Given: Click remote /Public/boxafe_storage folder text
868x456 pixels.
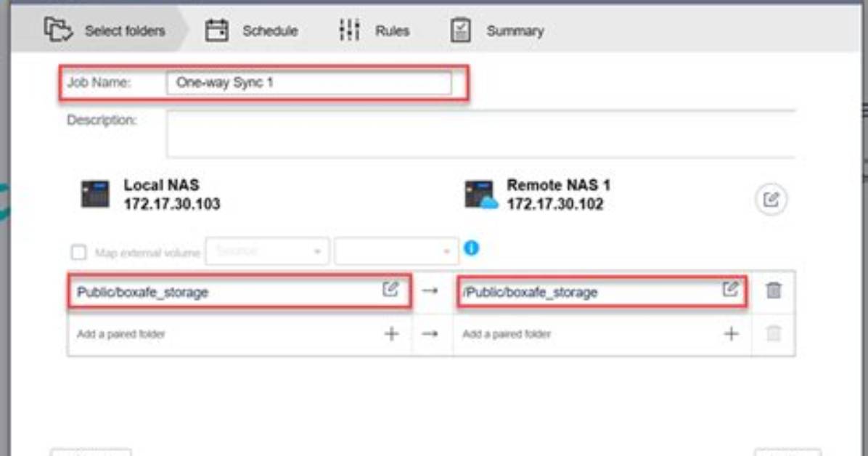Looking at the screenshot, I should click(531, 292).
